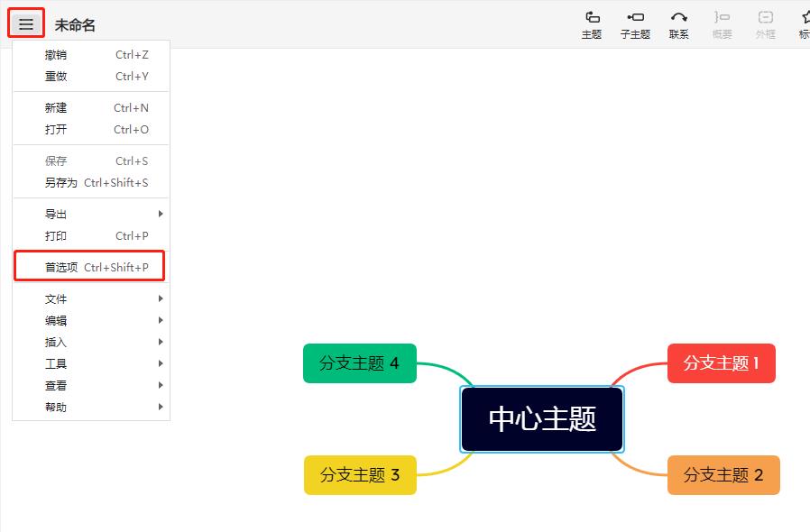Choose 另存为 Ctrl+Shift+S entry
810x532 pixels.
coord(91,183)
